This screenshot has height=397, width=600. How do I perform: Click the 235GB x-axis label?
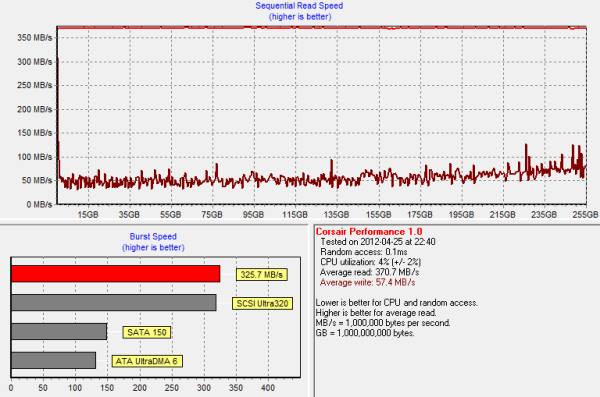click(544, 215)
